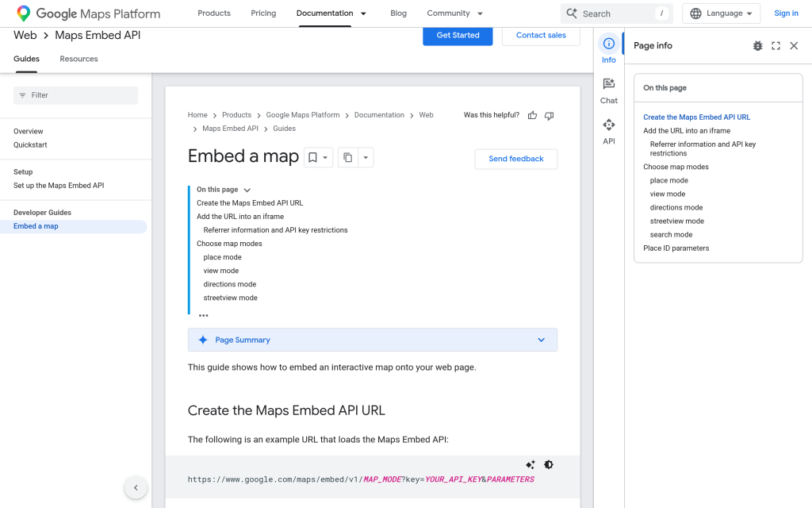Viewport: 812px width, 508px height.
Task: Click the globe Language icon
Action: 696,13
